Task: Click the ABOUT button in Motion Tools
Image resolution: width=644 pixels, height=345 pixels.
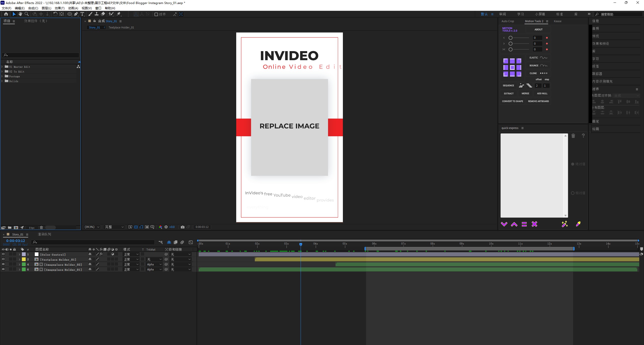Action: pos(538,29)
